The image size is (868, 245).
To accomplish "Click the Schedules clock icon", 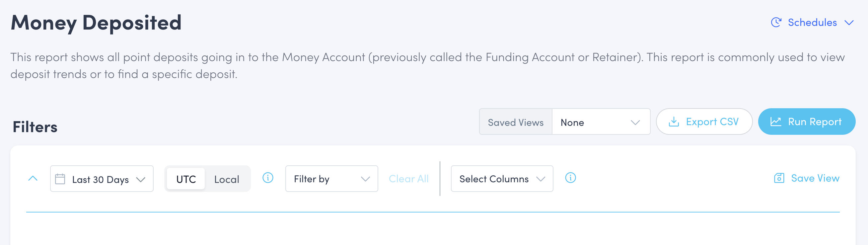I will pos(776,23).
